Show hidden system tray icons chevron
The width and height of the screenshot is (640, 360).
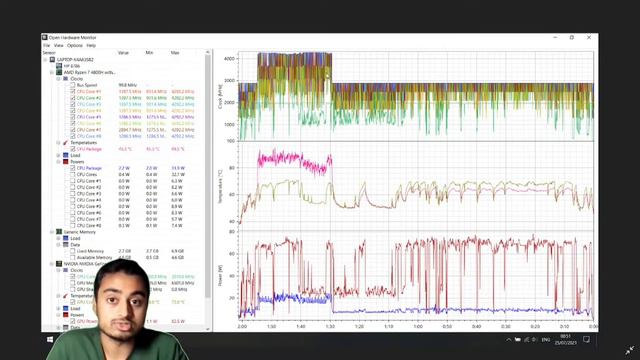[x=509, y=340]
